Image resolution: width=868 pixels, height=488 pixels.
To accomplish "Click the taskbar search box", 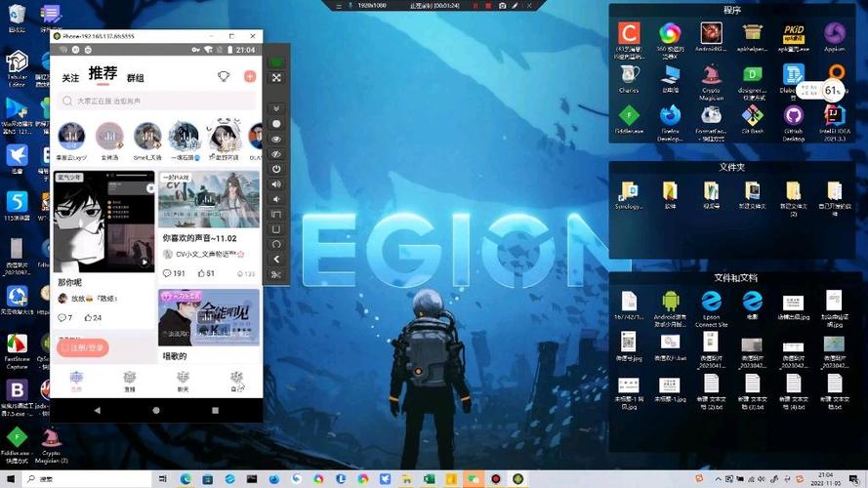I will coord(89,478).
